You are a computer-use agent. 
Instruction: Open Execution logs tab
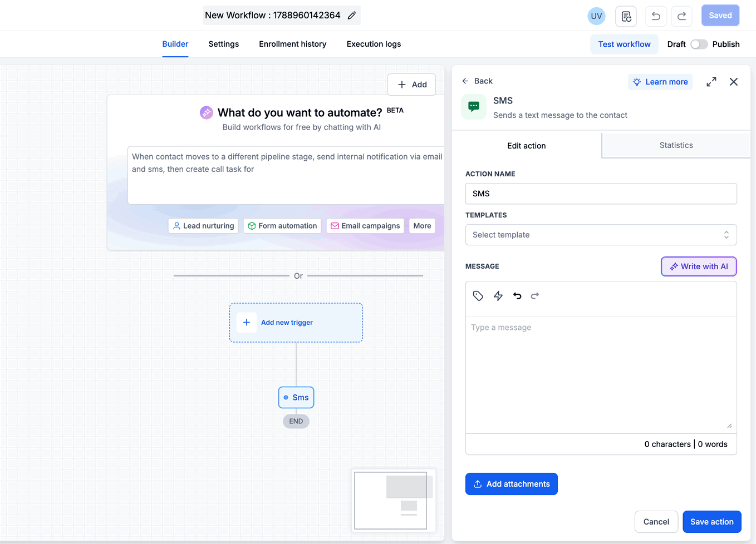click(374, 44)
